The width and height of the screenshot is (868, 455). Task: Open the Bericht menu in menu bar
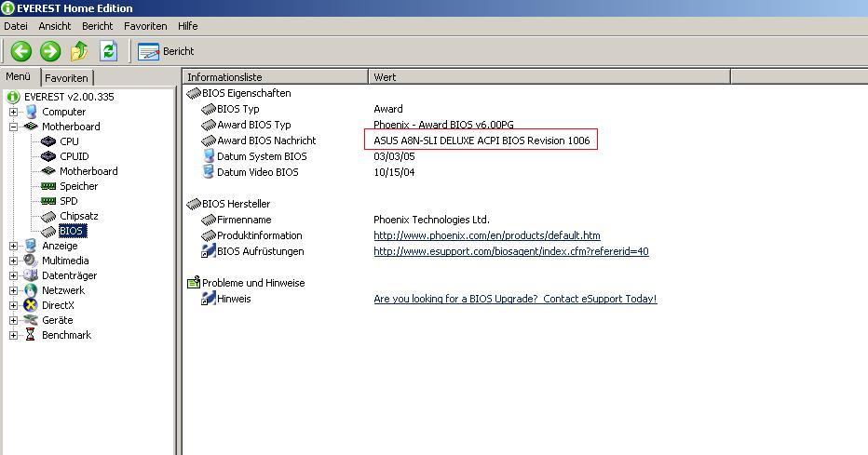[98, 26]
